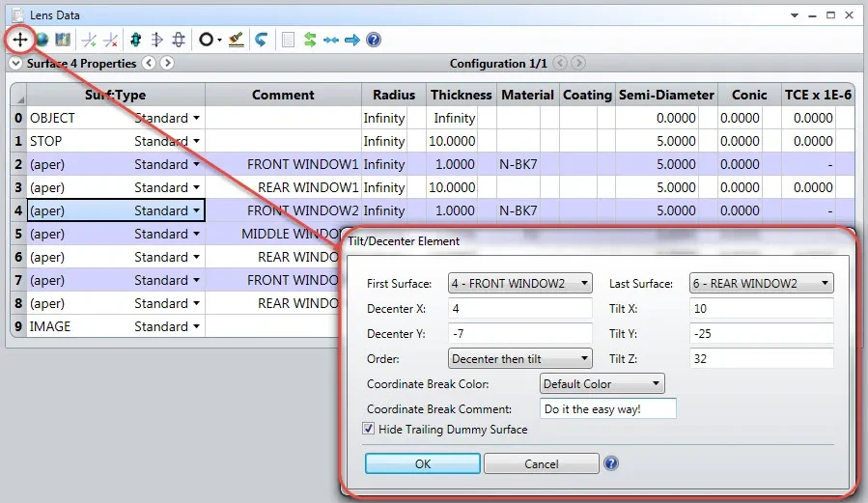Click the Cancel button
The image size is (868, 503).
(x=542, y=463)
